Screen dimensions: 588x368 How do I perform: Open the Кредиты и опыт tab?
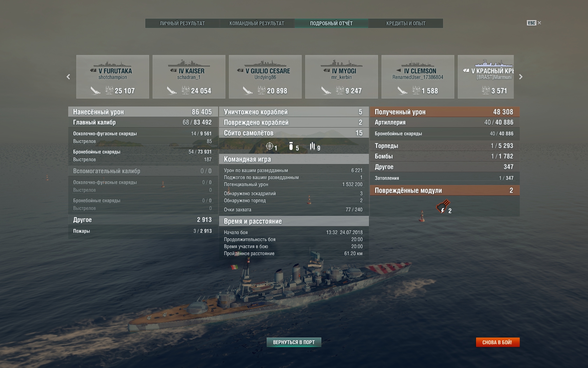click(x=406, y=23)
